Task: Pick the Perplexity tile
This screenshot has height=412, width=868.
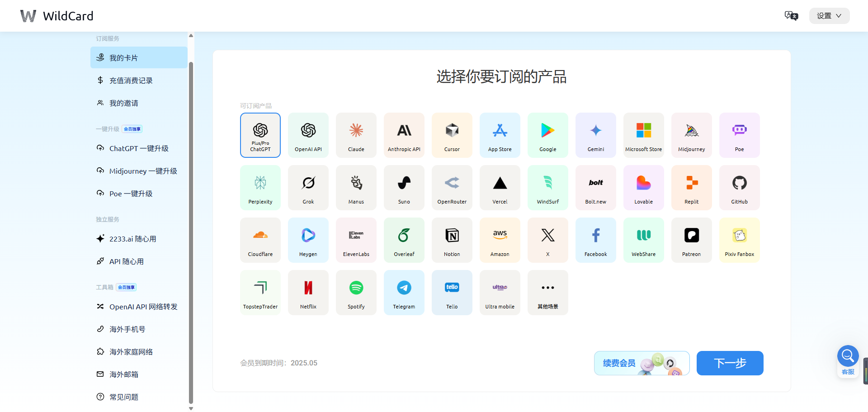Action: point(260,188)
